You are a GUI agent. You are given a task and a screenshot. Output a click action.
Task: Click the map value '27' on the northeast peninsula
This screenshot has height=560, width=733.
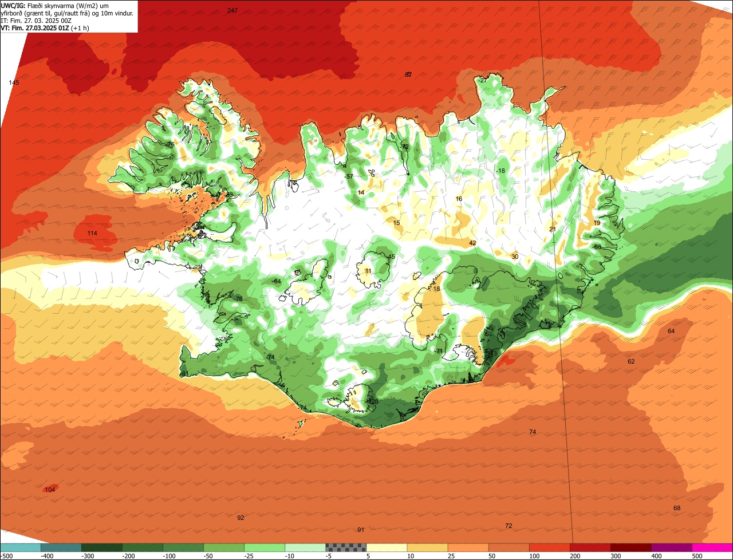tap(483, 80)
